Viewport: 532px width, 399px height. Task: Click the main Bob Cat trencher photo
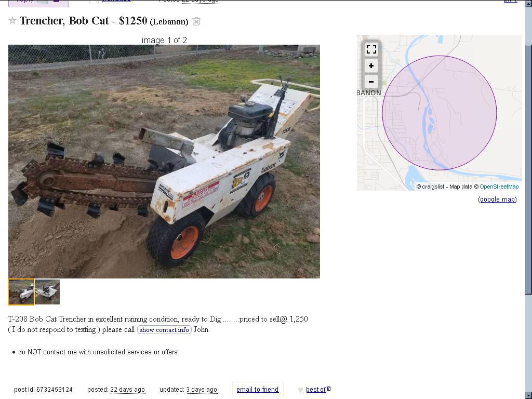tap(164, 162)
